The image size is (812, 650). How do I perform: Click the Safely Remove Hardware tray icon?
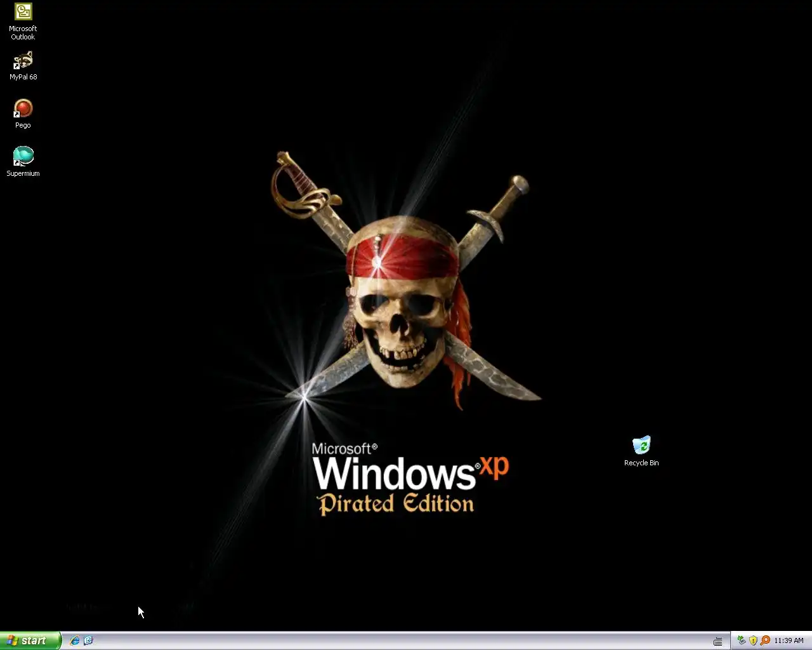(741, 640)
